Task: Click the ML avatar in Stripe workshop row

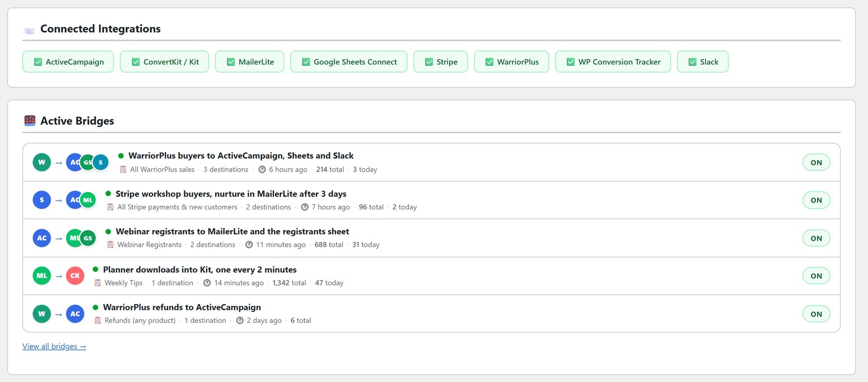Action: 88,200
